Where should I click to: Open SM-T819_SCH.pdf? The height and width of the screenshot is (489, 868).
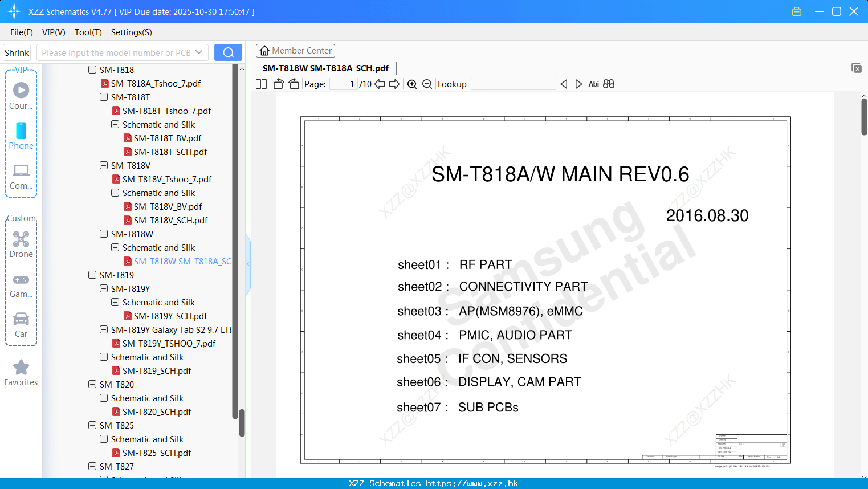(152, 370)
